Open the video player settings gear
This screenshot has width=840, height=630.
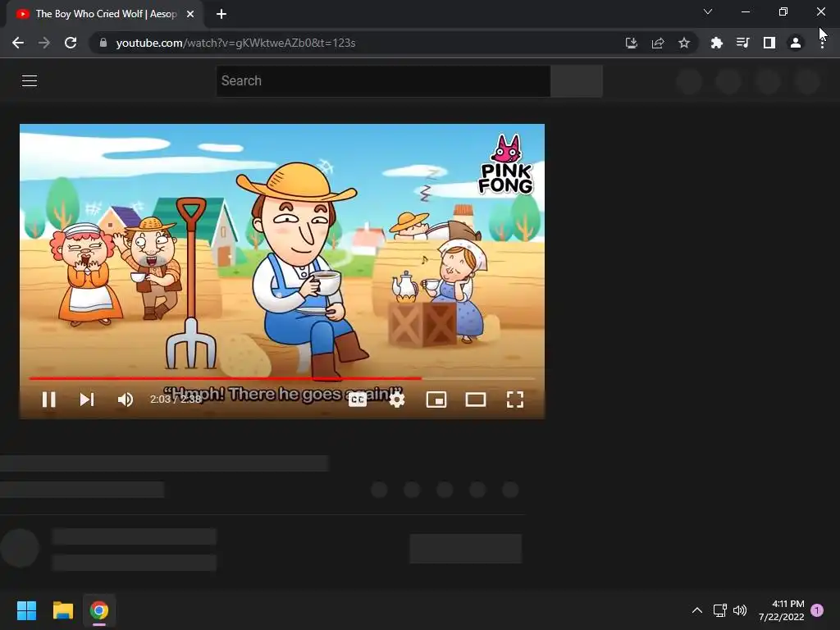tap(397, 399)
